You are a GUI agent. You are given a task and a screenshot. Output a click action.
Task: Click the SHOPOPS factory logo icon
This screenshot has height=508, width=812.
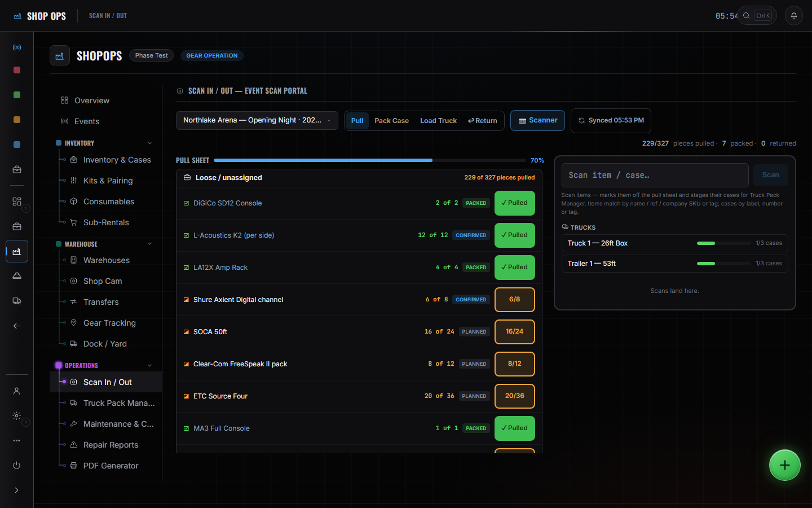(60, 55)
